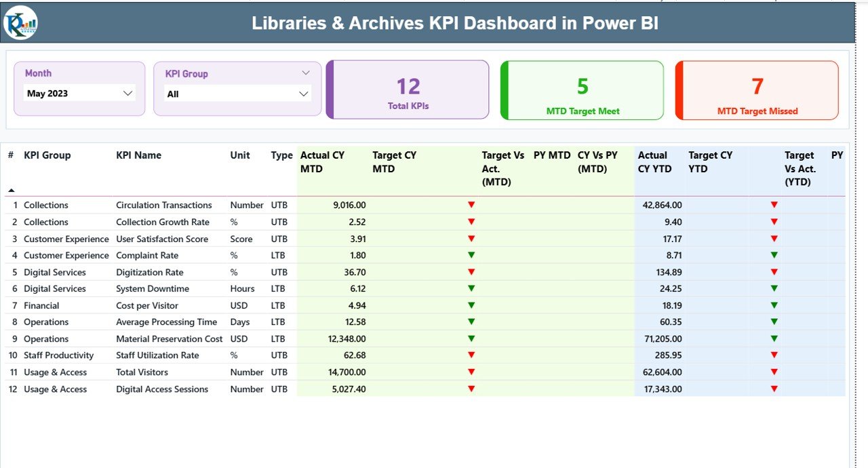Click the ascending sort arrow under # header
The image size is (868, 468).
[12, 189]
